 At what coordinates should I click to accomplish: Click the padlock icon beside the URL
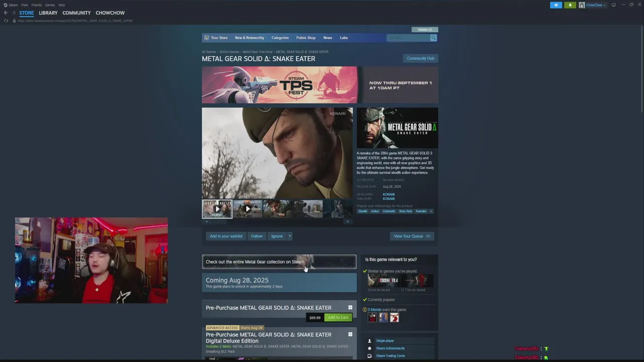(x=14, y=21)
